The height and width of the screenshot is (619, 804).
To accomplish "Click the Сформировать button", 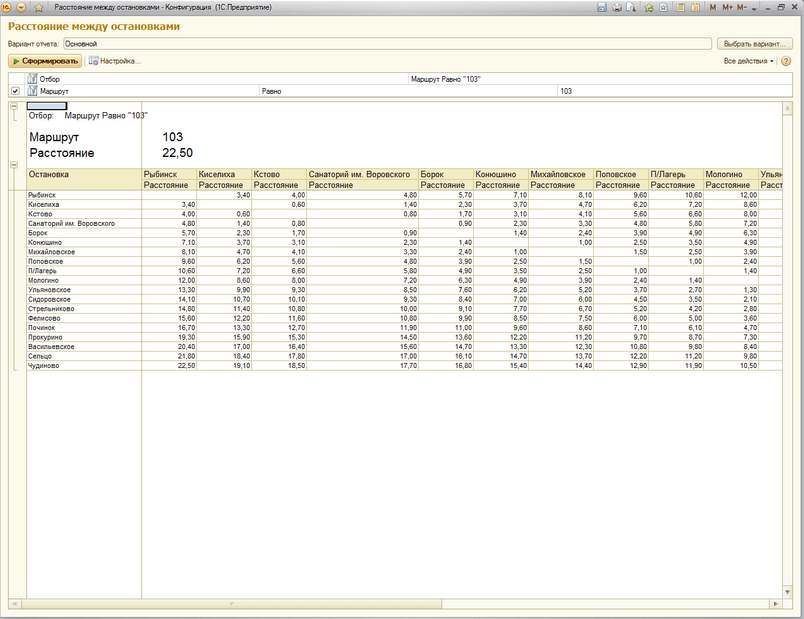I will coord(45,61).
